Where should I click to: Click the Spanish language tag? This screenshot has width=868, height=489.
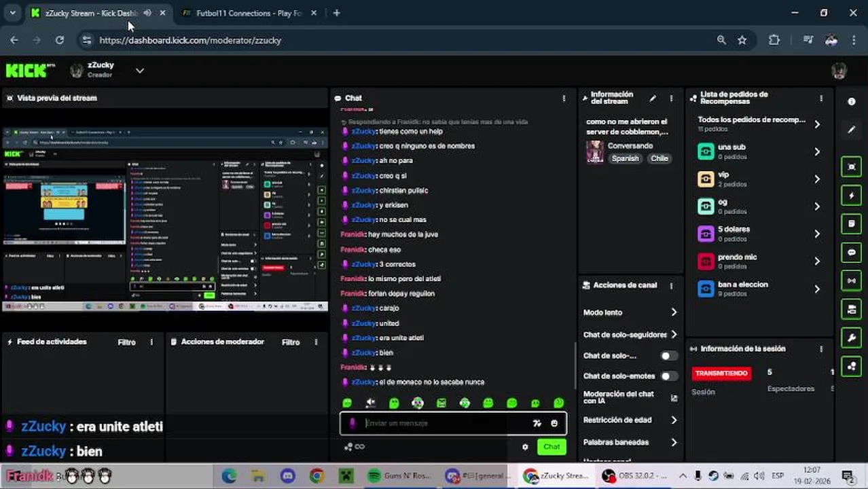click(626, 158)
